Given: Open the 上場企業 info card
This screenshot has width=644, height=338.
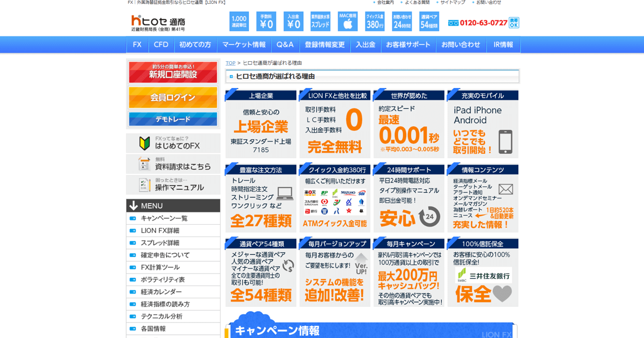Looking at the screenshot, I should (261, 123).
